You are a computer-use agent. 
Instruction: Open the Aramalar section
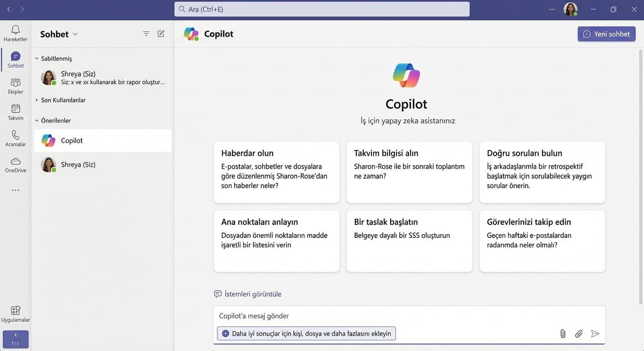[x=15, y=138]
